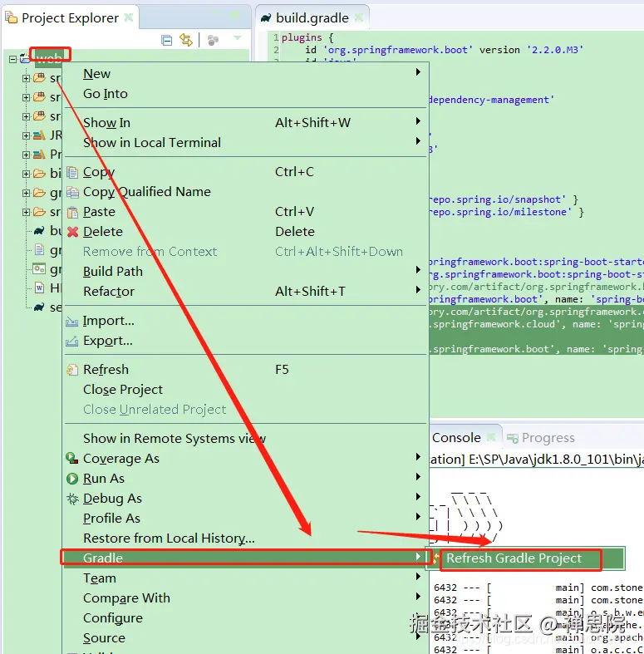Select the bu Gradle elephant file icon
This screenshot has width=644, height=654.
pyautogui.click(x=39, y=230)
